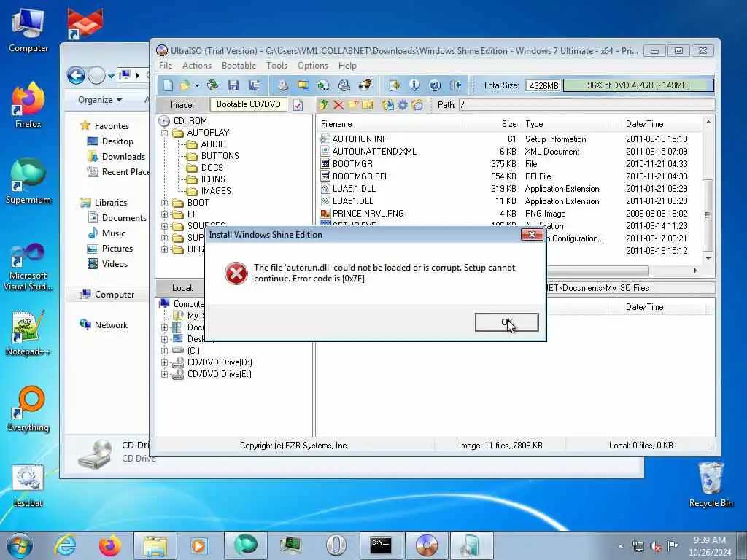Image resolution: width=747 pixels, height=560 pixels.
Task: Sort by the Filename column header
Action: coord(390,124)
